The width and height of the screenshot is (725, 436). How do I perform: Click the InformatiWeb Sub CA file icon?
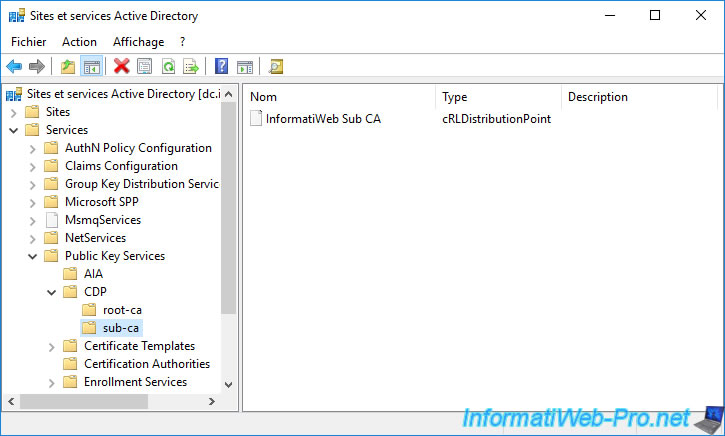coord(256,118)
